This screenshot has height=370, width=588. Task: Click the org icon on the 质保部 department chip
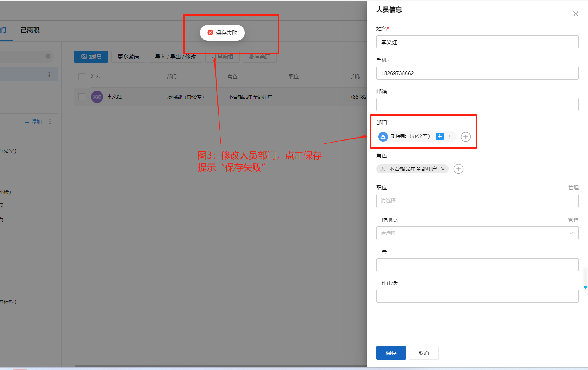pos(383,136)
